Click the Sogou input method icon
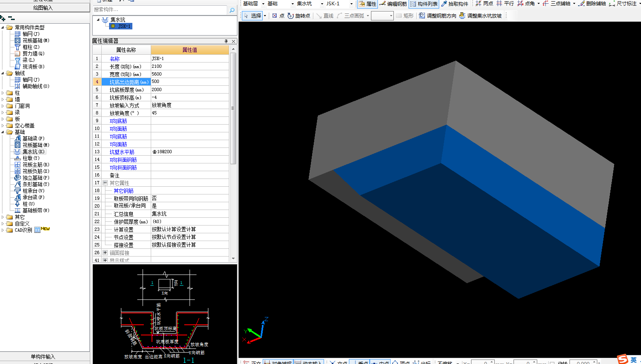 [623, 359]
